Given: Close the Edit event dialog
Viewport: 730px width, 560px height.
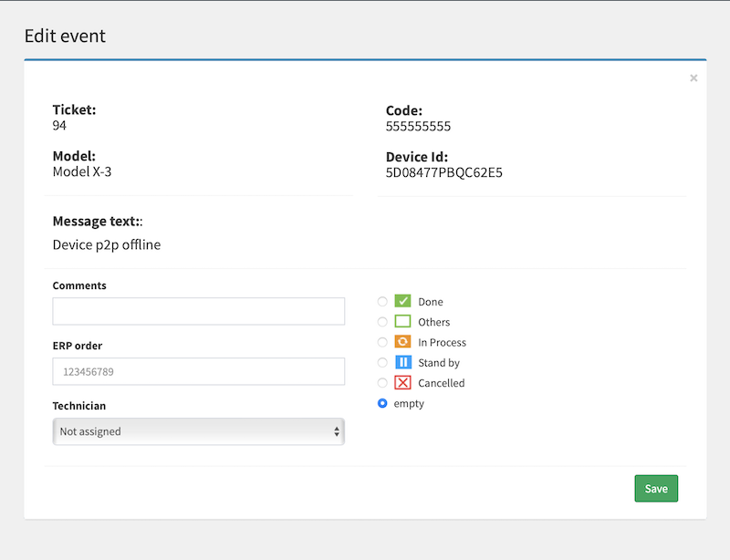Looking at the screenshot, I should pyautogui.click(x=693, y=78).
